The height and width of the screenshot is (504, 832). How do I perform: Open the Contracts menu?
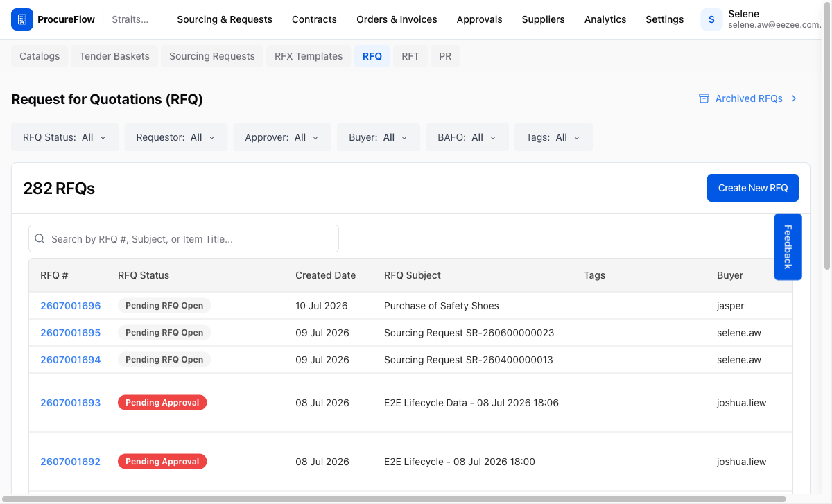pos(314,19)
